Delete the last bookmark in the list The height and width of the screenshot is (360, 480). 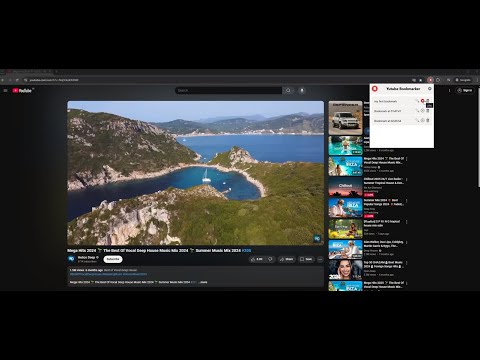point(428,120)
